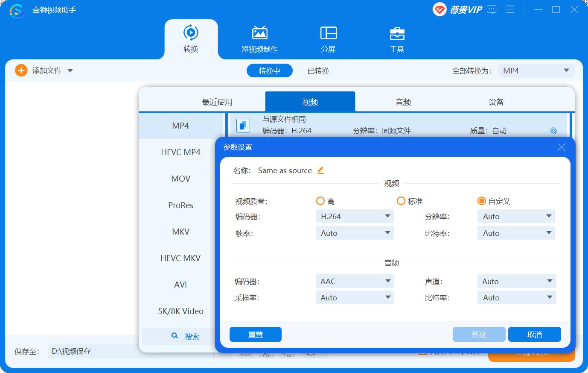Click the 搜索 format search entry
Viewport: 588px width, 373px height.
186,336
